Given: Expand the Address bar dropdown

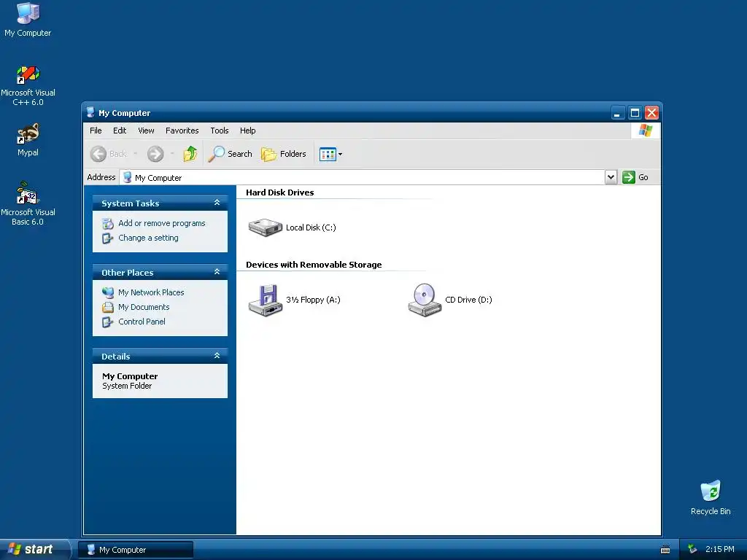Looking at the screenshot, I should pos(611,177).
